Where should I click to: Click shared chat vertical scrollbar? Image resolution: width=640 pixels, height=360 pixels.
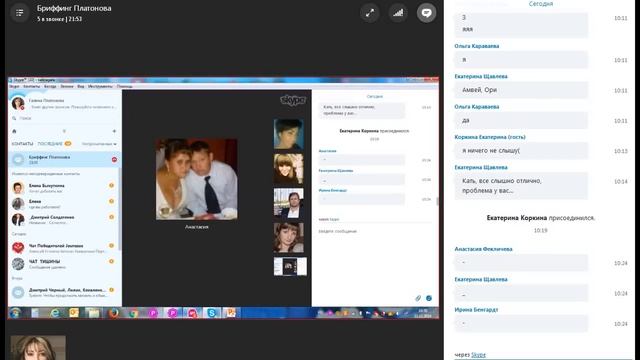(437, 201)
